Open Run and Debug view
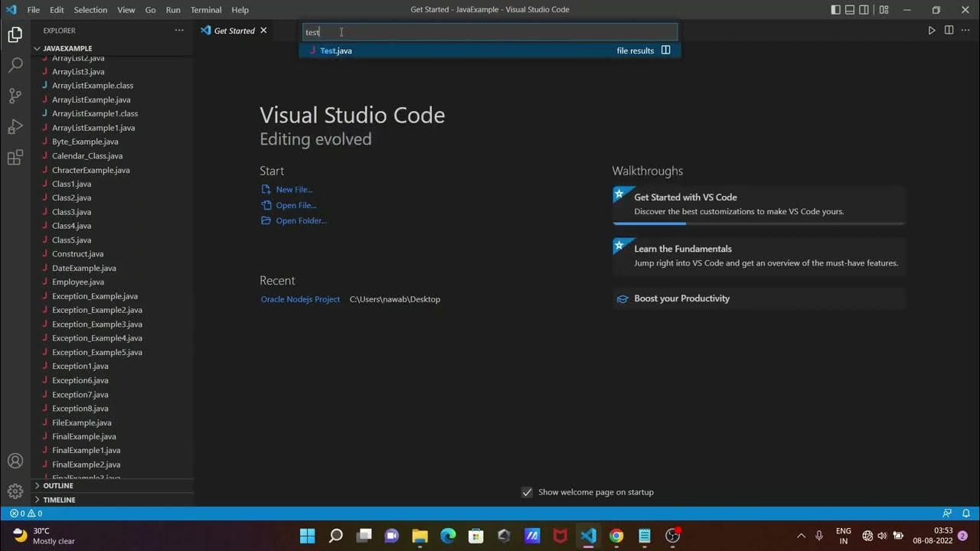The width and height of the screenshot is (980, 551). coord(15,127)
